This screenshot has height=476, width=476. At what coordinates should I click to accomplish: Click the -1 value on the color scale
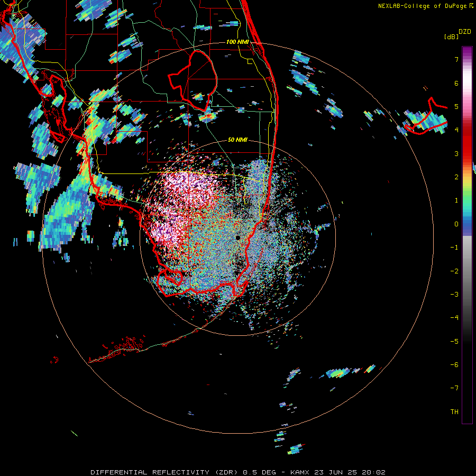pyautogui.click(x=454, y=248)
